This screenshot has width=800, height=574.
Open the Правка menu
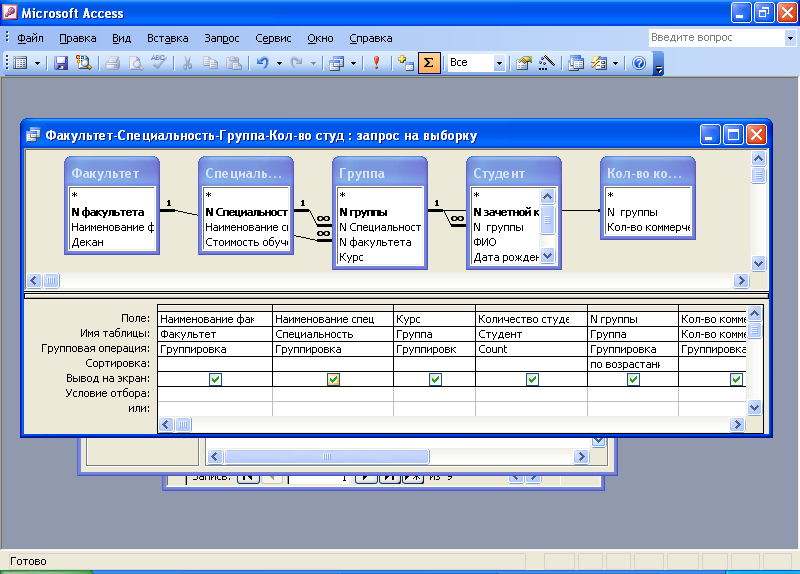click(x=78, y=38)
